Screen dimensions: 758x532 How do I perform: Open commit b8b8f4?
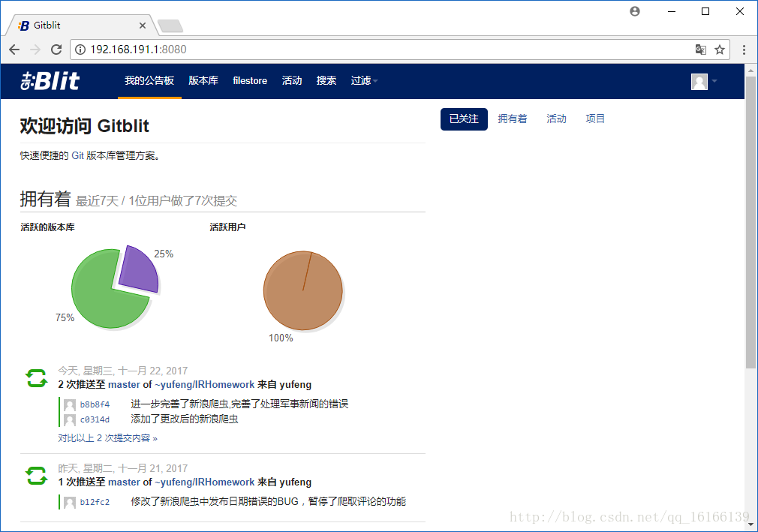point(95,404)
